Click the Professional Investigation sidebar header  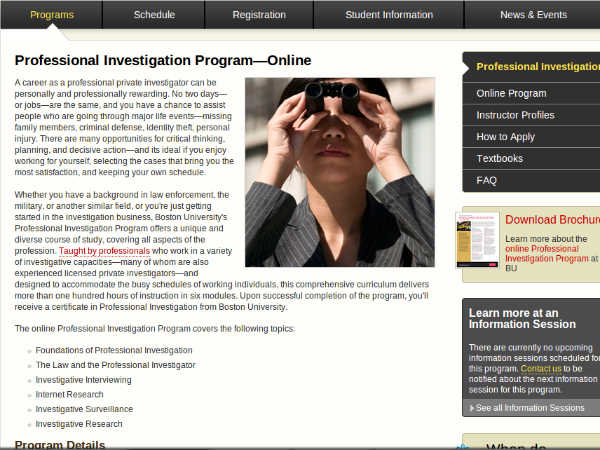(x=537, y=67)
